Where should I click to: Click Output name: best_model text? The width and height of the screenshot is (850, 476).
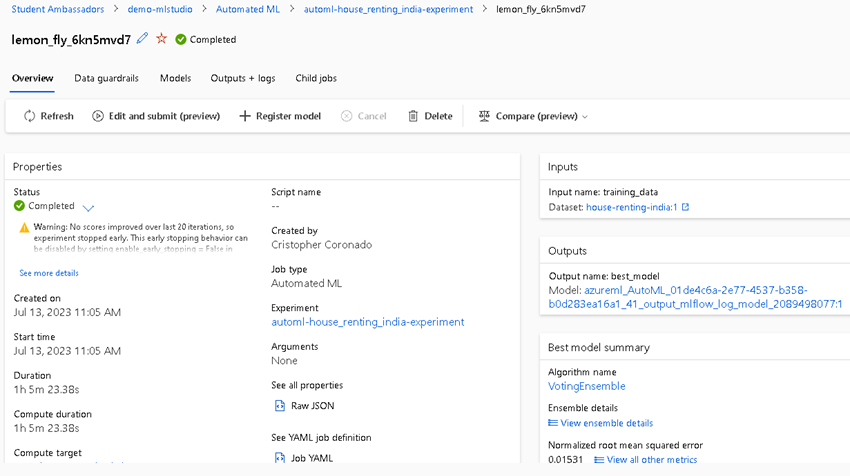point(604,276)
